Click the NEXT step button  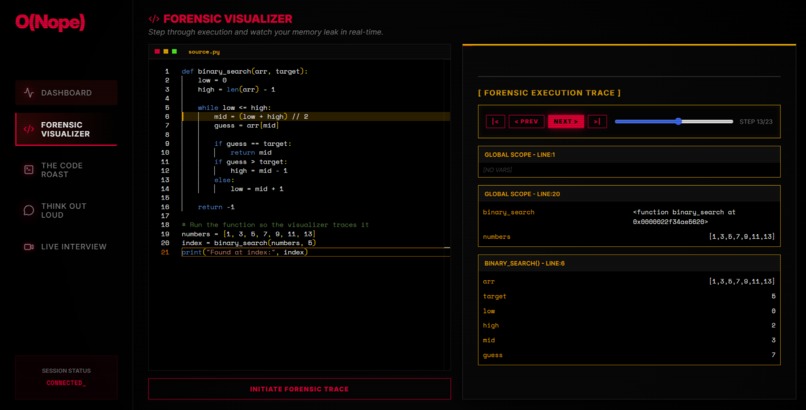[x=565, y=122]
